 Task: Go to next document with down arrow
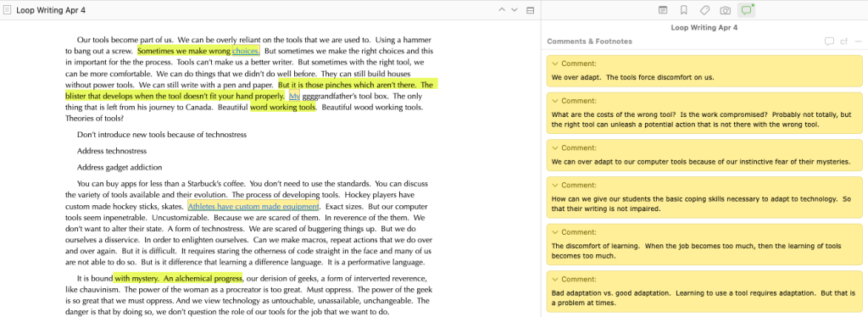point(515,10)
